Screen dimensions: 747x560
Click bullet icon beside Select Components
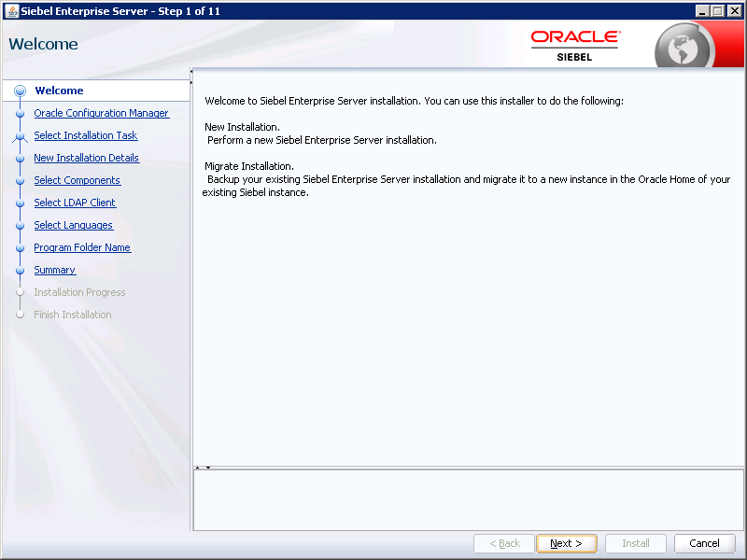click(x=20, y=180)
